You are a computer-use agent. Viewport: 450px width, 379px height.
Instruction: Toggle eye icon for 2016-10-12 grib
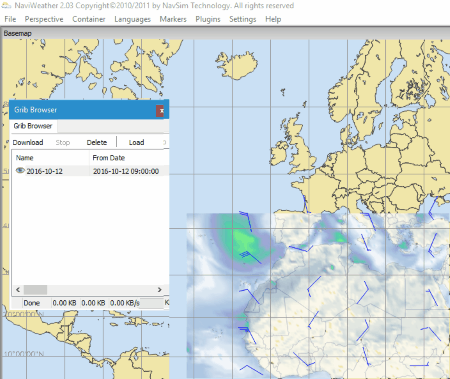point(20,171)
